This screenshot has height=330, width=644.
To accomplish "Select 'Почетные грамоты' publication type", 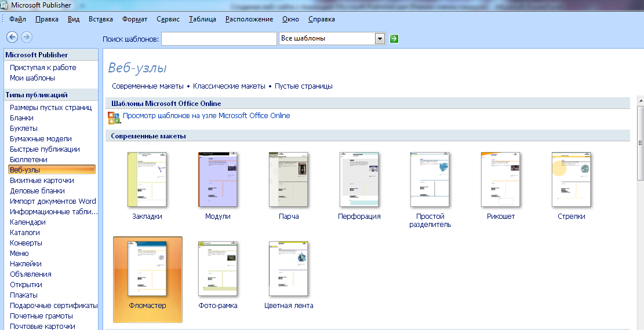I will click(42, 316).
